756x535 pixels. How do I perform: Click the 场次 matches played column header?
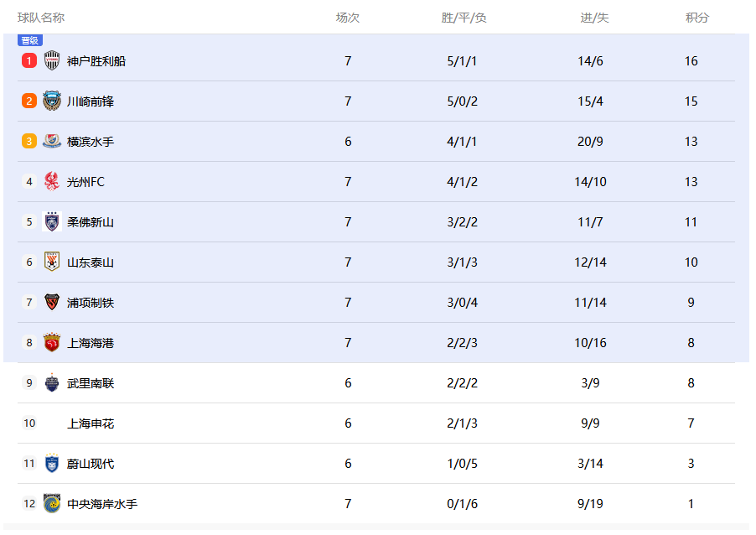point(348,18)
